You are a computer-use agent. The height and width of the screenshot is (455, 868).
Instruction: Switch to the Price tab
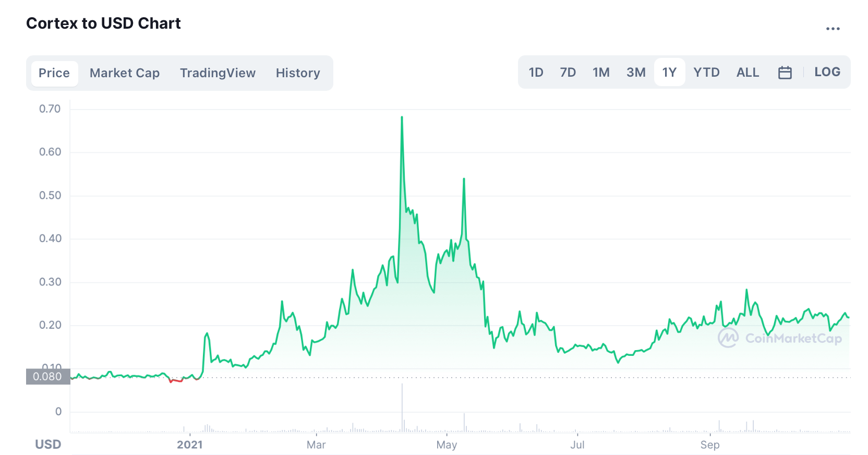pyautogui.click(x=54, y=73)
